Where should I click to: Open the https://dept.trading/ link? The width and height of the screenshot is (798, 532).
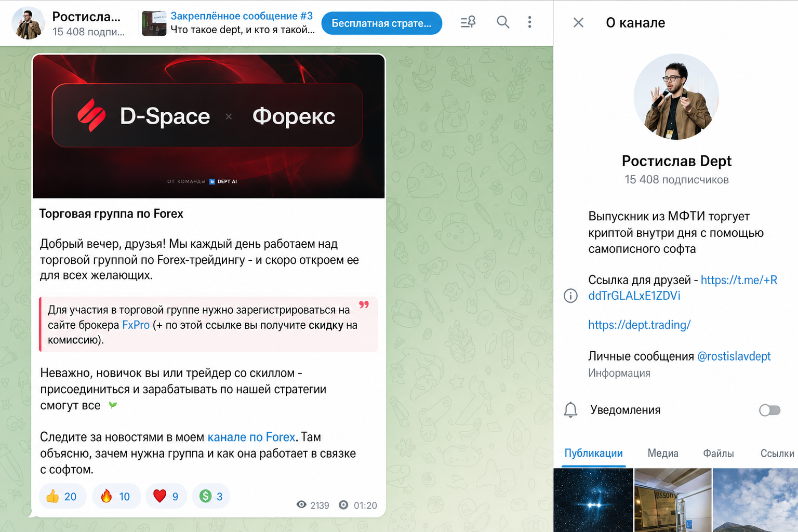tap(639, 325)
